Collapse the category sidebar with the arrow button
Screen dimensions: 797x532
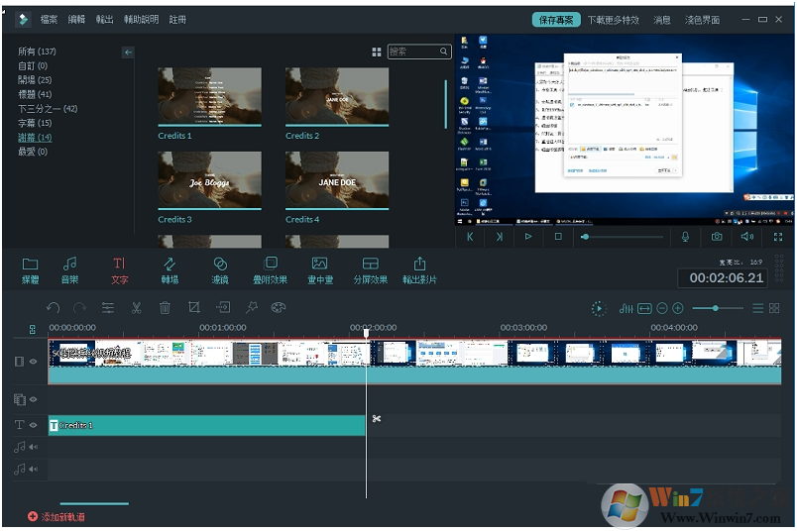[x=128, y=53]
